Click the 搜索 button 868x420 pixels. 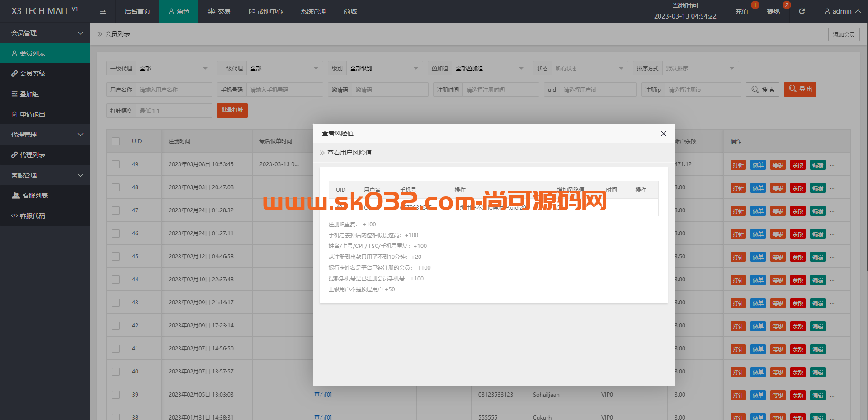tap(763, 89)
